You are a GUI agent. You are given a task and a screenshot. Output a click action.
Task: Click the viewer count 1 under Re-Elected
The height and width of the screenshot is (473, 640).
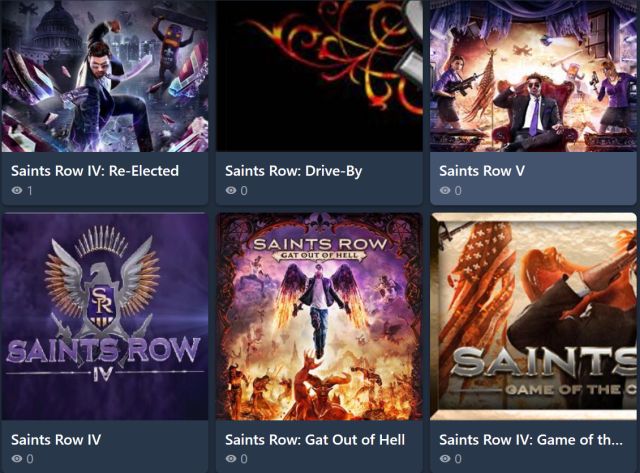pos(30,191)
